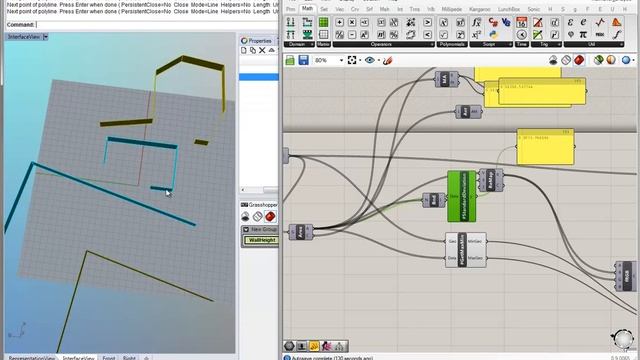The height and width of the screenshot is (360, 640).
Task: Click the Zoom Extents icon
Action: click(352, 60)
